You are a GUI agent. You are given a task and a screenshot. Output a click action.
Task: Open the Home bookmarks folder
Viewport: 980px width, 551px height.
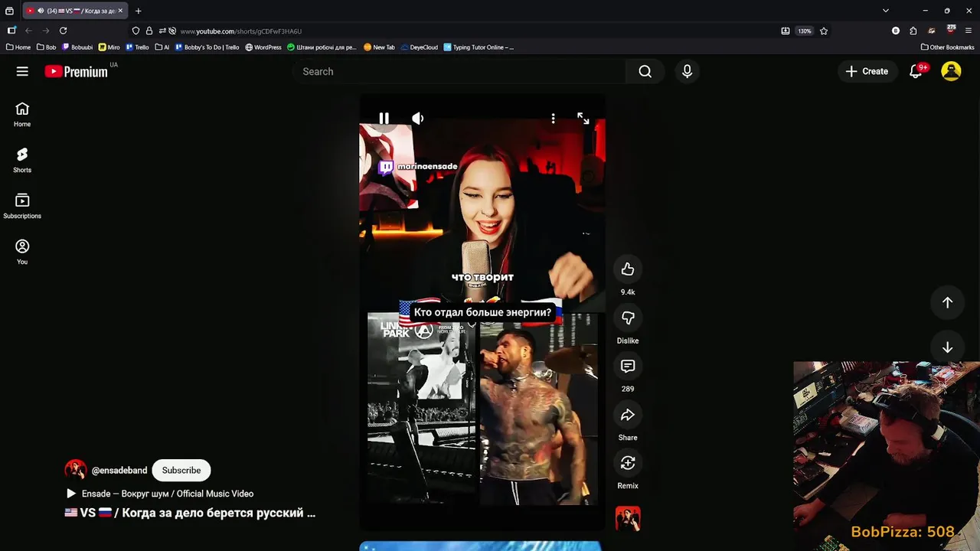pos(18,47)
